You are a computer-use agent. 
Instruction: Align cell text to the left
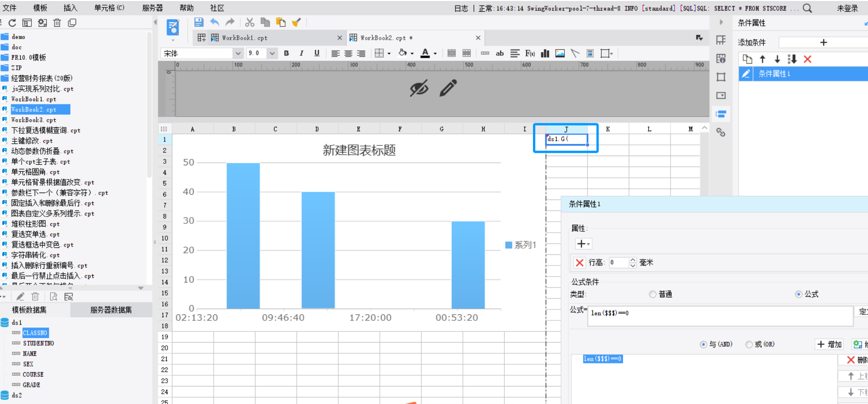tap(335, 54)
